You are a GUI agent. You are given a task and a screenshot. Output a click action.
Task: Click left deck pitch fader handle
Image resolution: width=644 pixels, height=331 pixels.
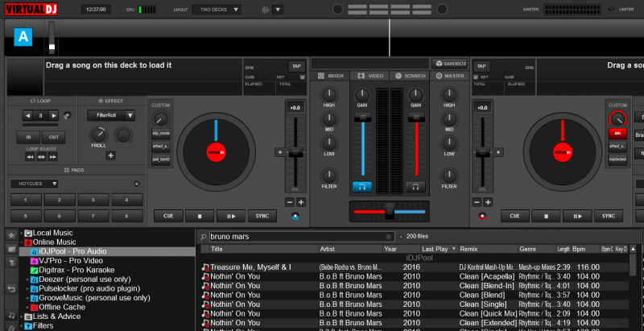pos(295,152)
